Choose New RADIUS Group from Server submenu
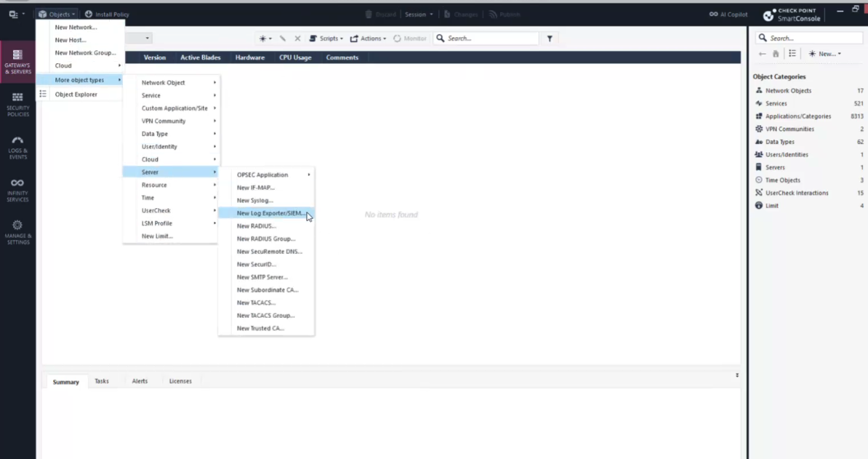 (x=266, y=239)
